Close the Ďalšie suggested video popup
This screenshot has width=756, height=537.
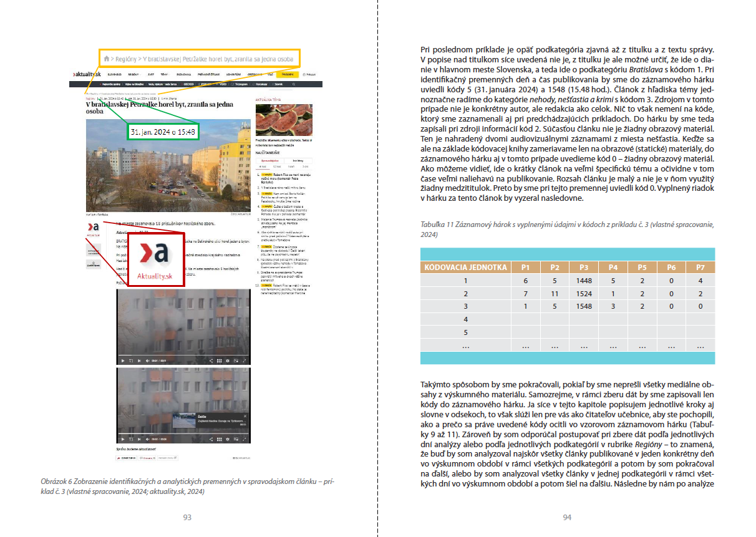[246, 415]
